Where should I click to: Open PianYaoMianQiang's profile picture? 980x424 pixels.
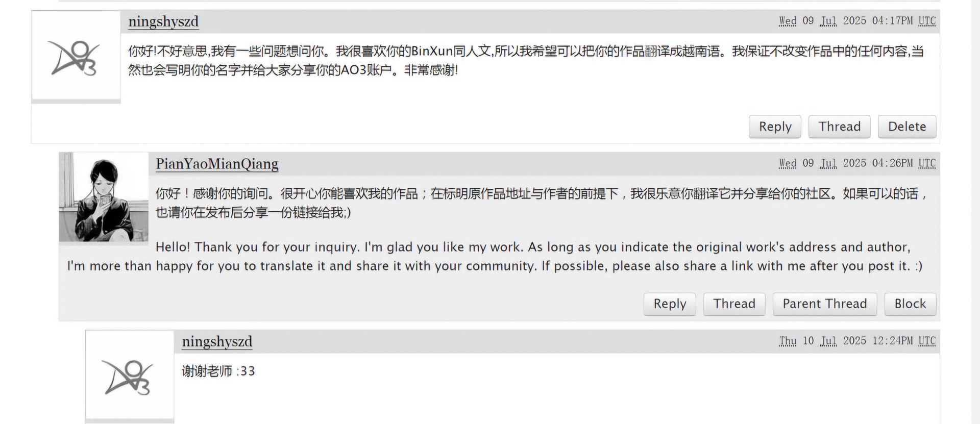(x=104, y=197)
